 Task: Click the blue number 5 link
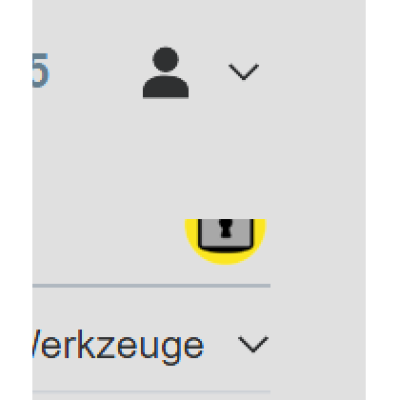41,71
